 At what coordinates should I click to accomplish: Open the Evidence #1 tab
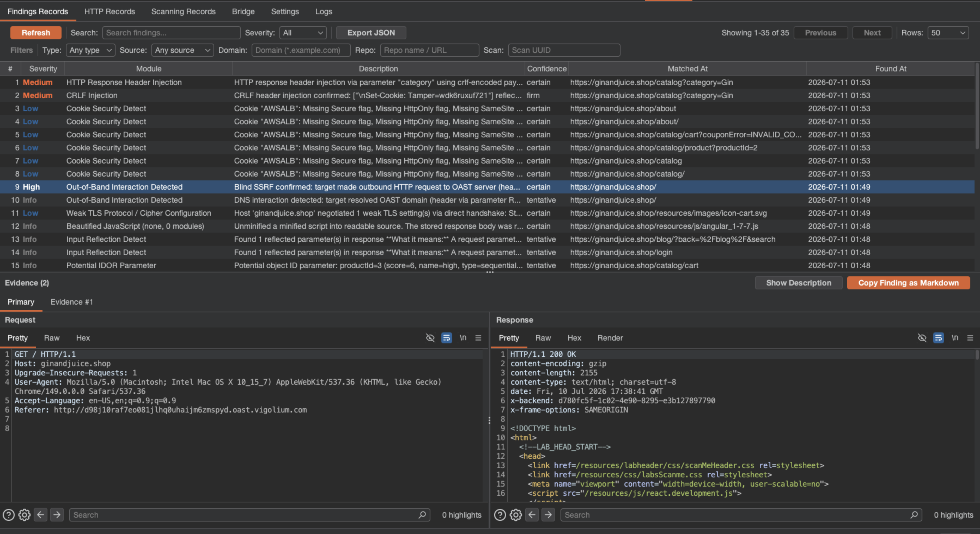72,302
